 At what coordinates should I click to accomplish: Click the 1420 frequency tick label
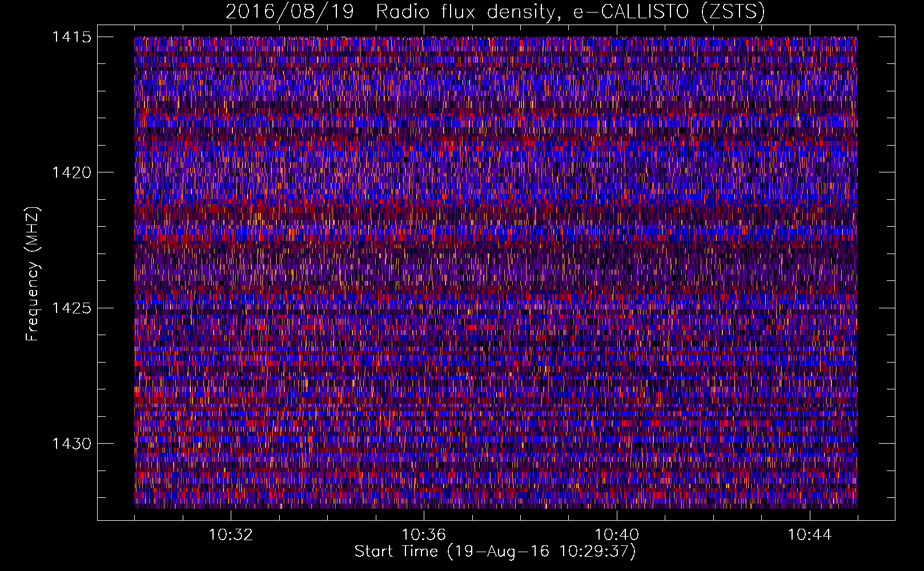click(71, 172)
